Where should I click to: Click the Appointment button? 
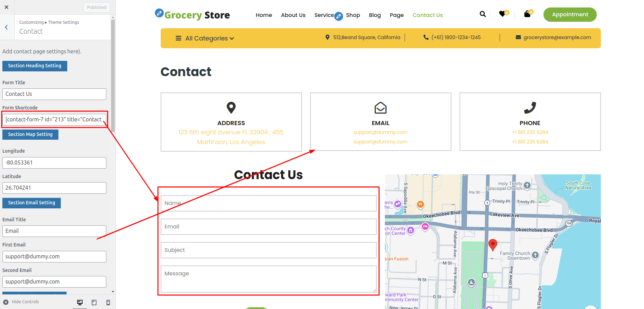click(570, 15)
